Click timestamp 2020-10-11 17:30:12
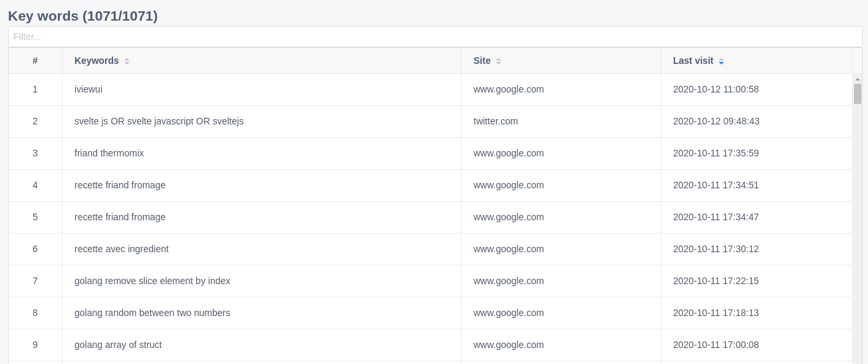 pos(716,249)
